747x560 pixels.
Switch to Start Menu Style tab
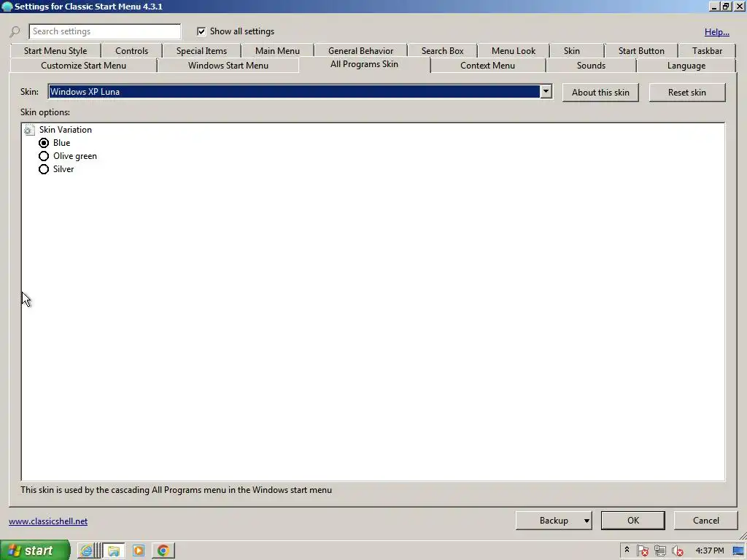pos(55,51)
